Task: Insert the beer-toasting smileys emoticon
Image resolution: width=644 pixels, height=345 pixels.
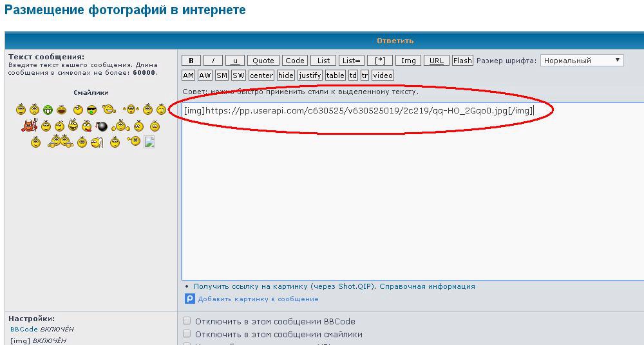Action: pos(61,141)
